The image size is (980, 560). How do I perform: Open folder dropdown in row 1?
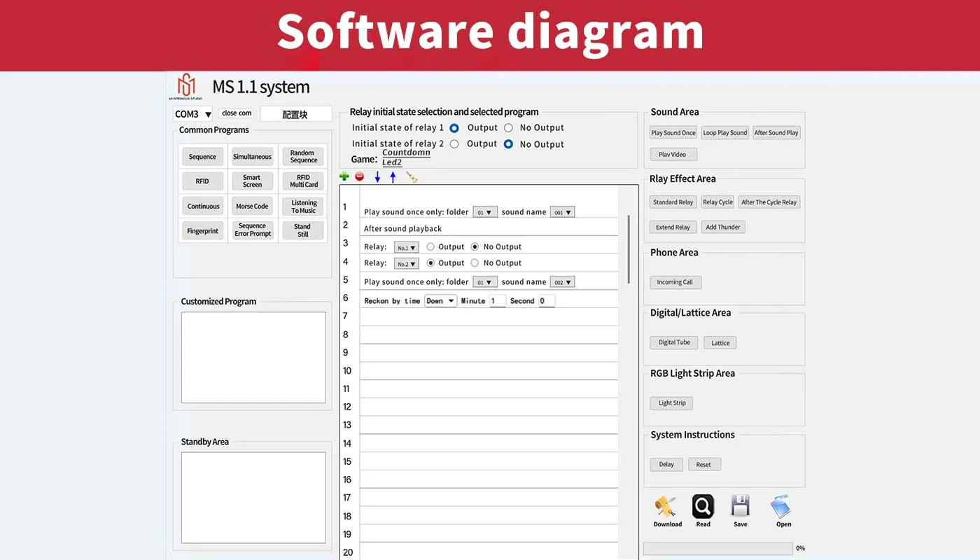click(485, 212)
